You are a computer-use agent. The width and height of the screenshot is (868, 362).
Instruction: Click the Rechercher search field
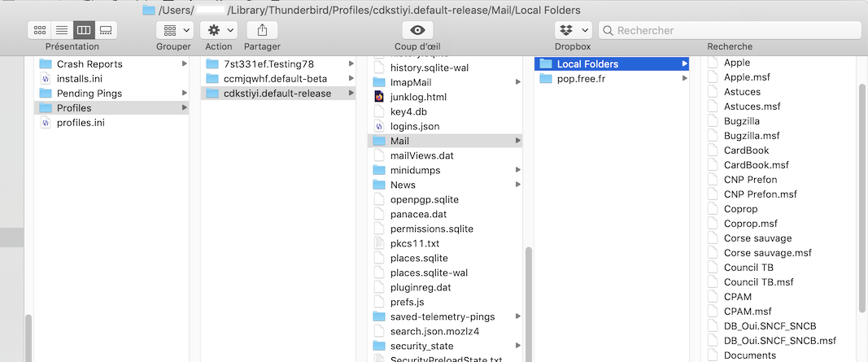click(x=732, y=30)
